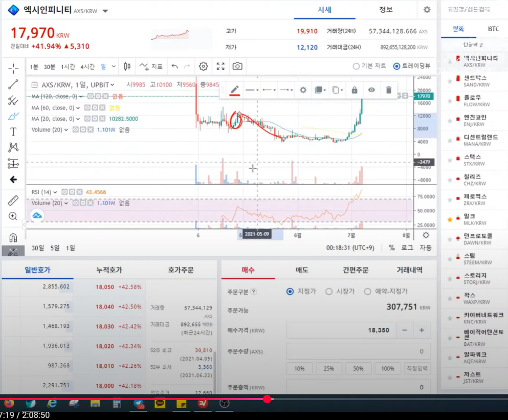Remove the MA (20) indicator
Screen dimensions: 508x420
tap(102, 119)
